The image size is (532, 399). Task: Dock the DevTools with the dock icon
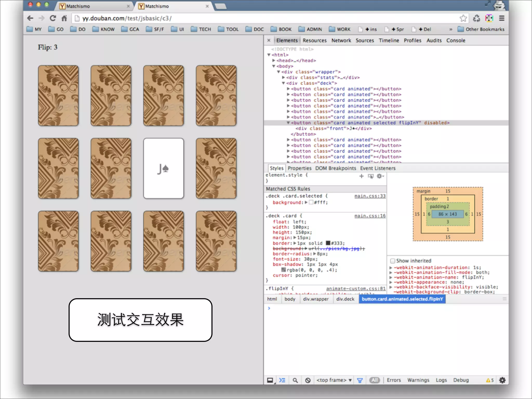270,380
